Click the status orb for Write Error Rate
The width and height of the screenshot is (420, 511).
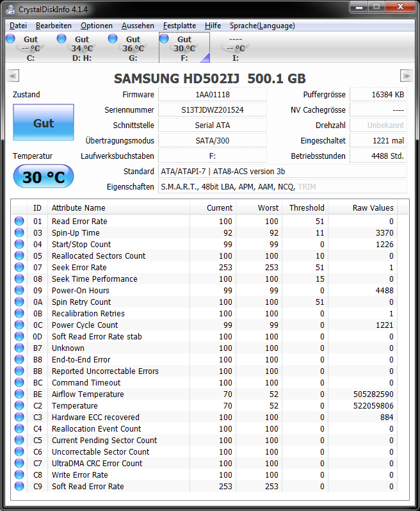coord(19,474)
